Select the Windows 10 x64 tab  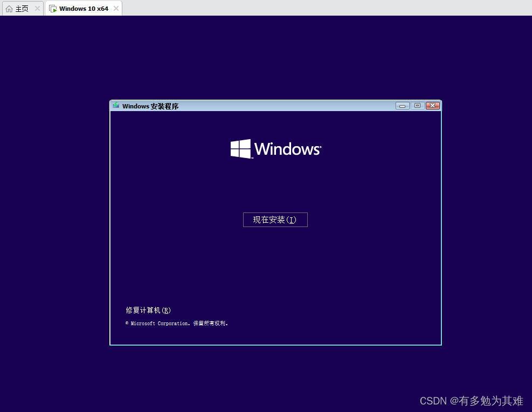(84, 9)
